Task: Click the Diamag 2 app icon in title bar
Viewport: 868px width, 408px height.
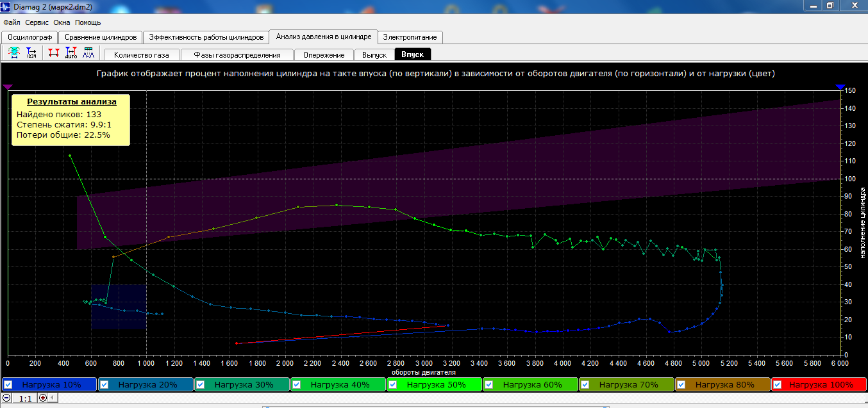Action: click(6, 6)
